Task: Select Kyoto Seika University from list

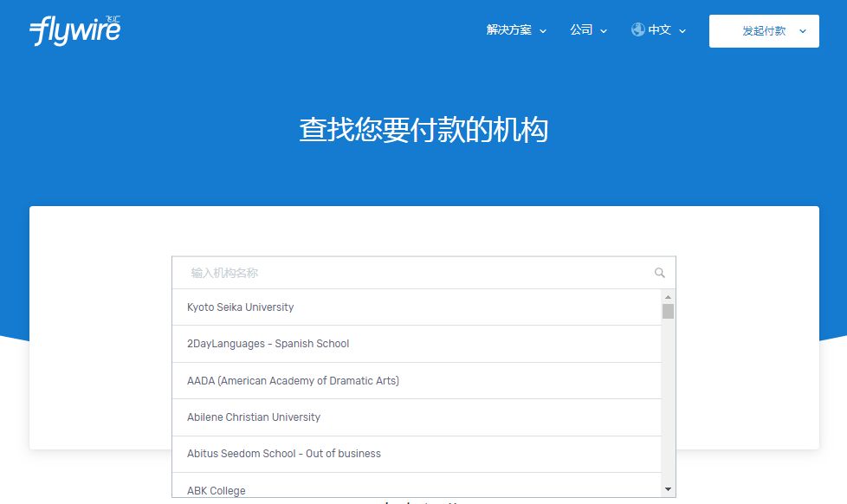Action: pyautogui.click(x=241, y=307)
